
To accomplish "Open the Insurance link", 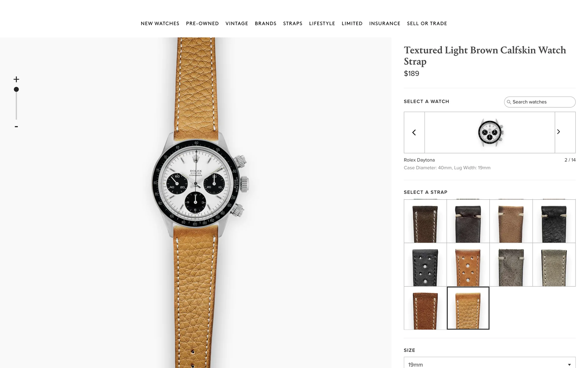I will 385,24.
